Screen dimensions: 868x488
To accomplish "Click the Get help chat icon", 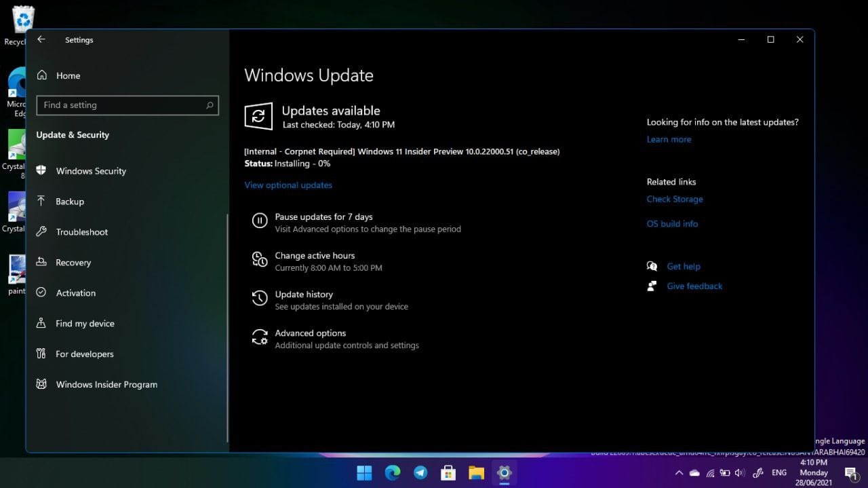I will 652,266.
